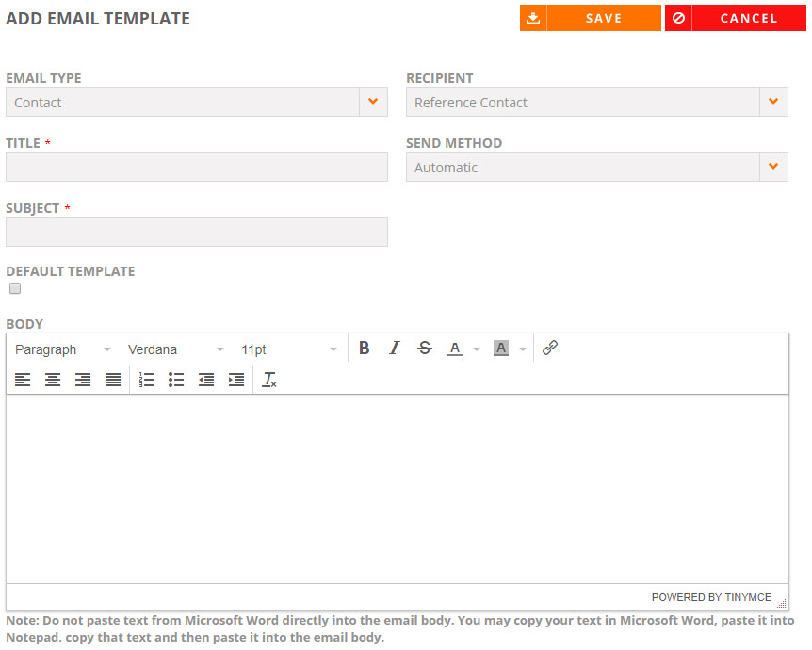Align text right
812x650 pixels.
(83, 380)
